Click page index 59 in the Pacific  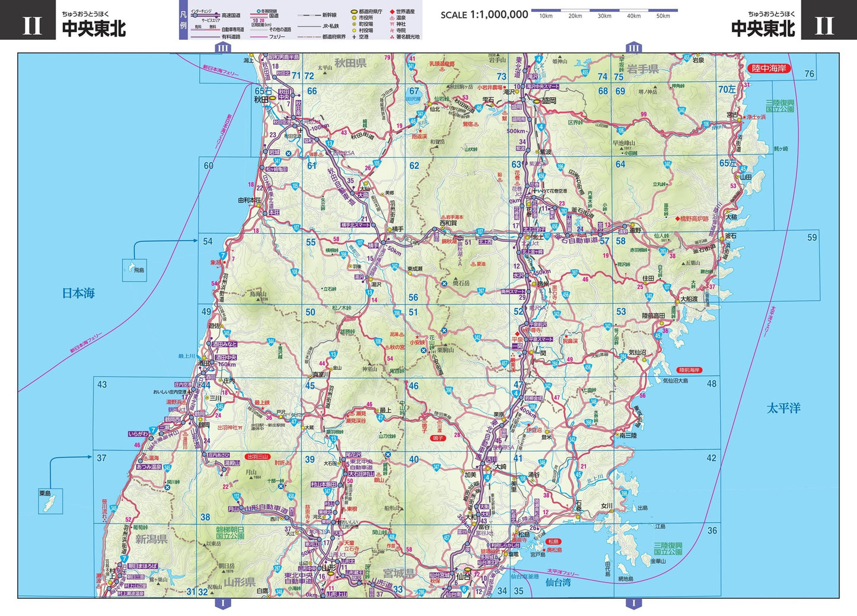(812, 237)
